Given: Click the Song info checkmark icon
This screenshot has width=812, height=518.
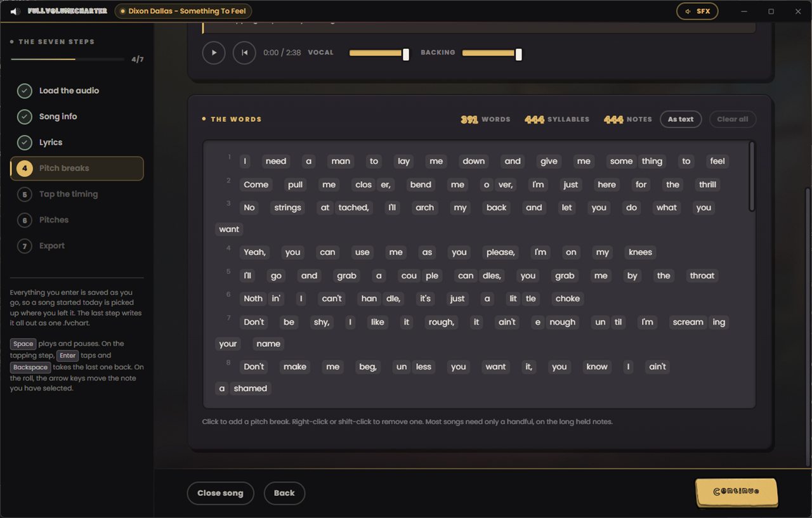Looking at the screenshot, I should point(25,117).
